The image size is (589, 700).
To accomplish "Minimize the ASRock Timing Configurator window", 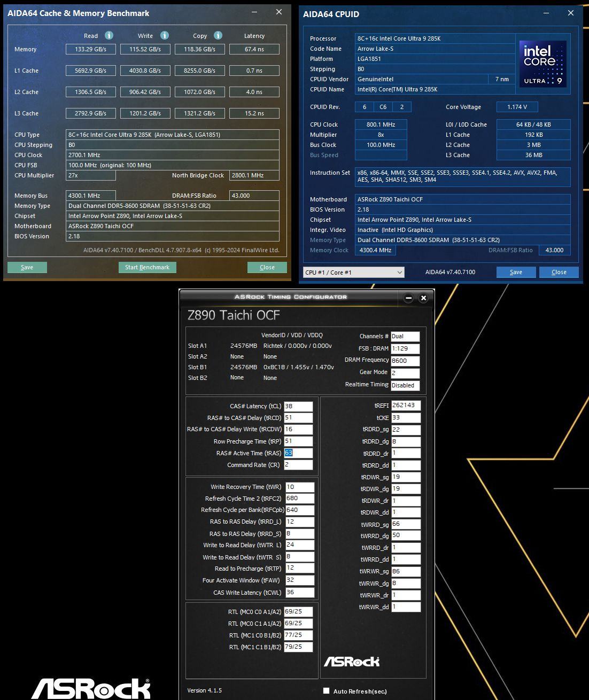I will 409,298.
